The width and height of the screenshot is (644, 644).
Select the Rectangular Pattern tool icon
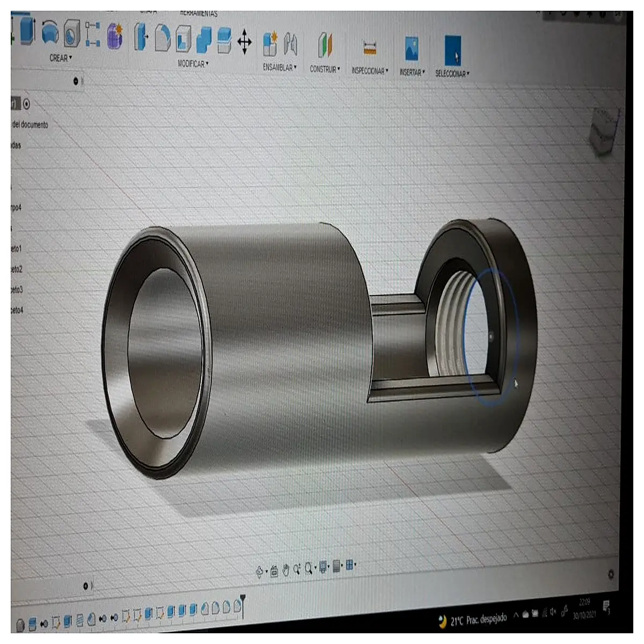tap(93, 34)
